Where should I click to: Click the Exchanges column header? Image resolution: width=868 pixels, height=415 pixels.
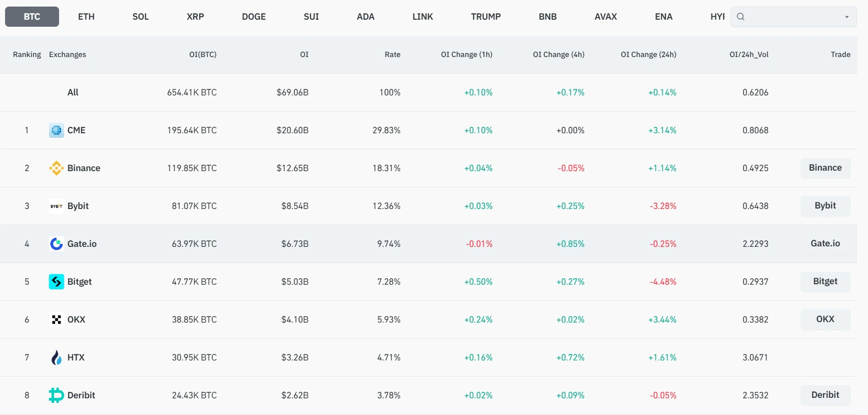(x=67, y=55)
